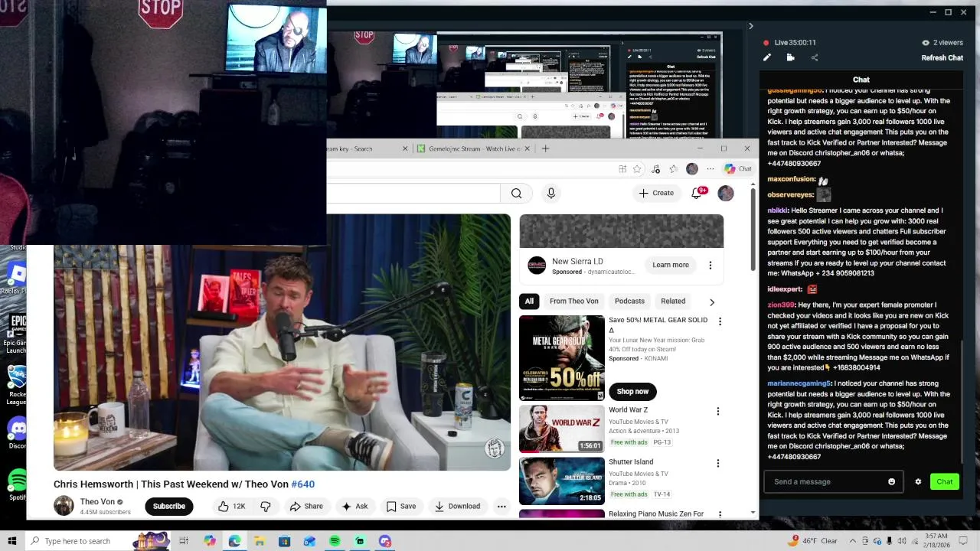
Task: Open Metal Gear Solid ad thumbnail
Action: 562,358
